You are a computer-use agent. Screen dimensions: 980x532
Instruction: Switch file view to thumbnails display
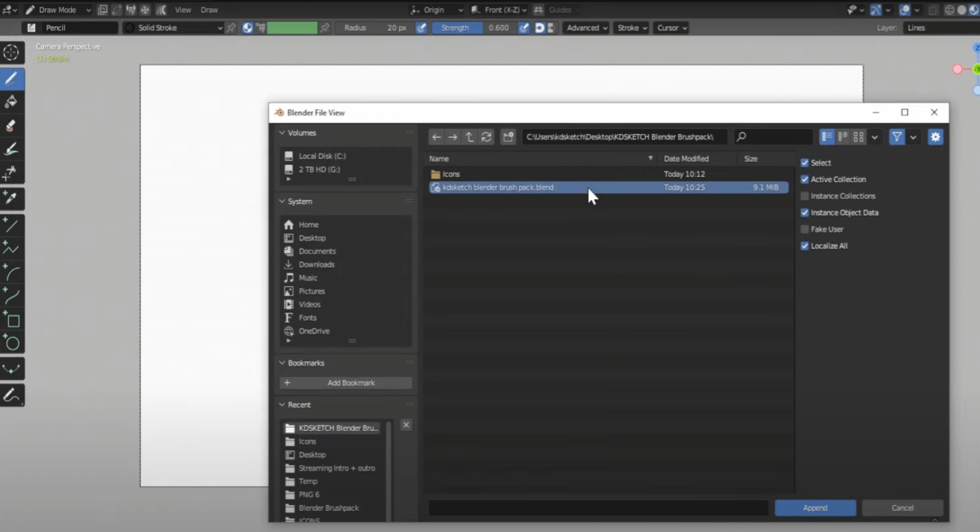pyautogui.click(x=858, y=137)
